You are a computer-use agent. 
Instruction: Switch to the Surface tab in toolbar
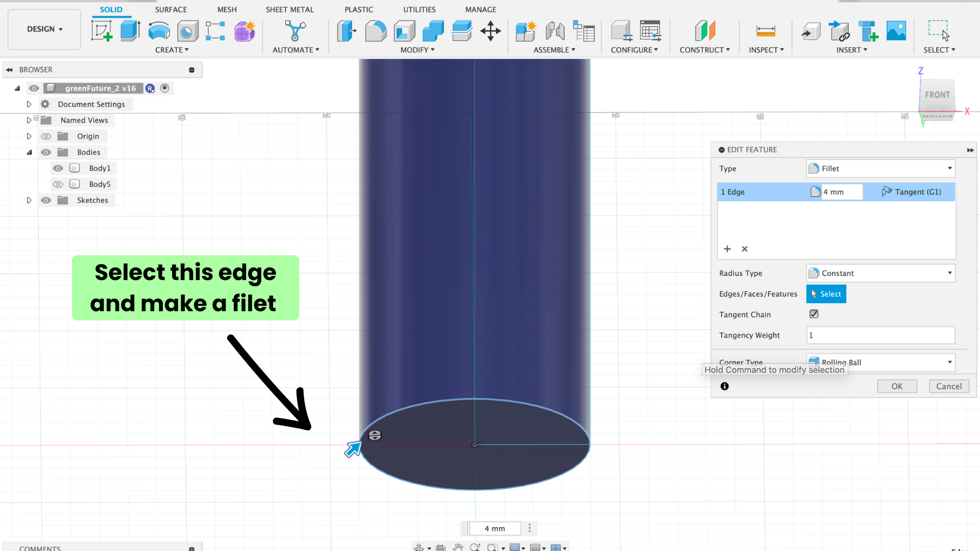[x=170, y=9]
